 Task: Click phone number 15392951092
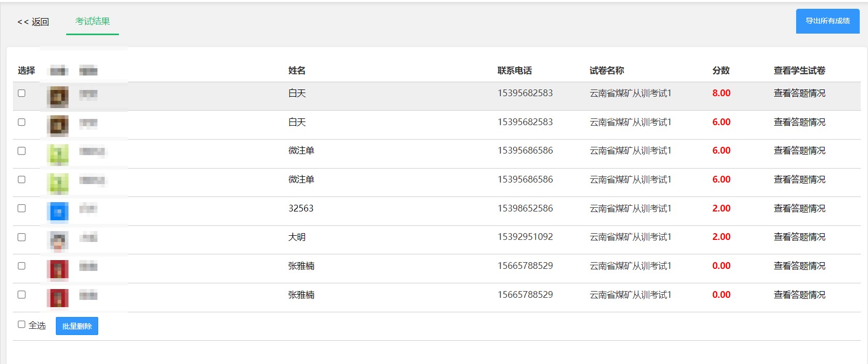(x=525, y=237)
